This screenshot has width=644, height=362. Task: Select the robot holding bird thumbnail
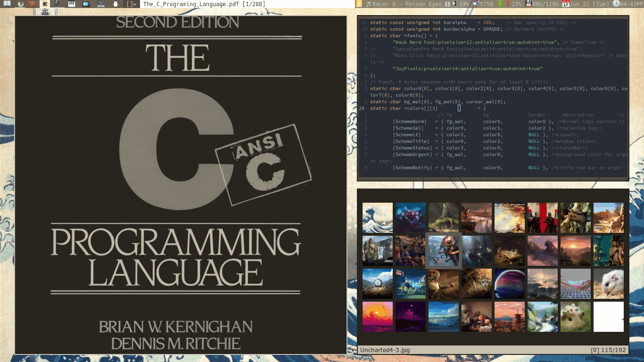tap(444, 284)
